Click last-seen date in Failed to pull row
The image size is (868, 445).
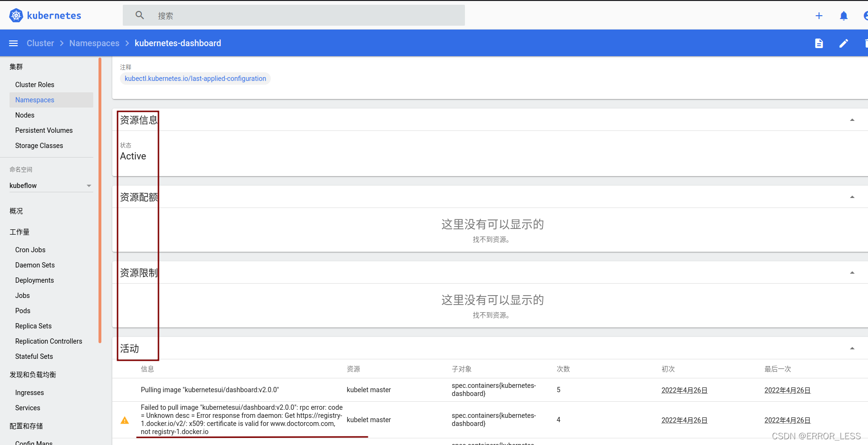click(x=787, y=420)
